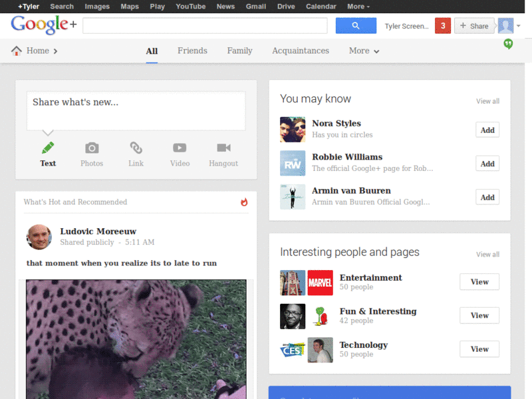Image resolution: width=532 pixels, height=399 pixels.
Task: Click the man photo in the Technology row
Action: (x=320, y=350)
